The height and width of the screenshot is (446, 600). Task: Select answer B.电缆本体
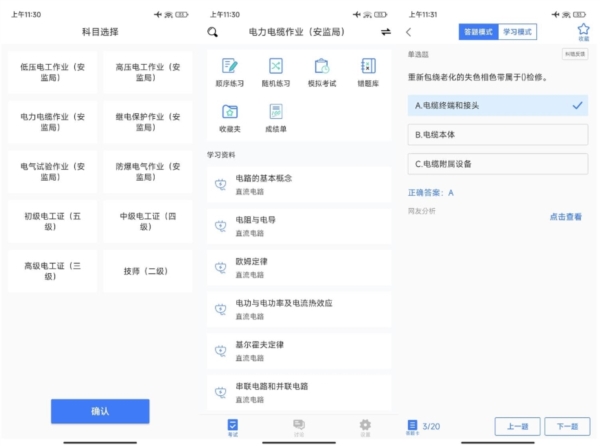[x=497, y=135]
